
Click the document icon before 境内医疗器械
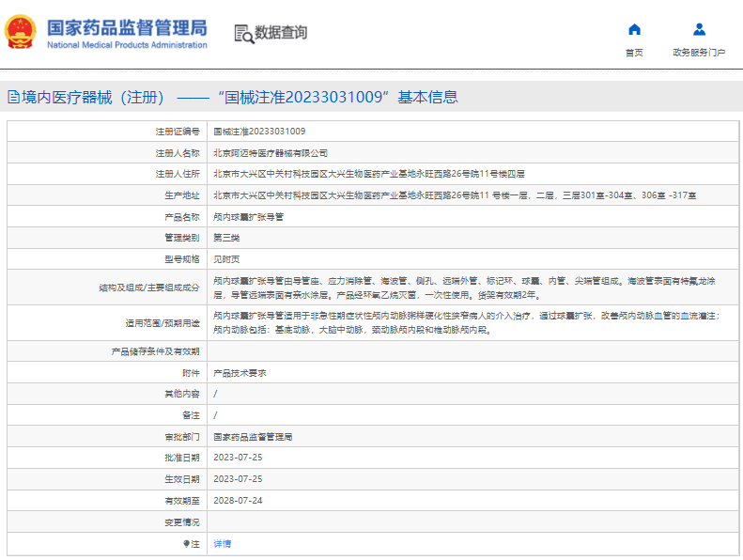click(x=13, y=97)
